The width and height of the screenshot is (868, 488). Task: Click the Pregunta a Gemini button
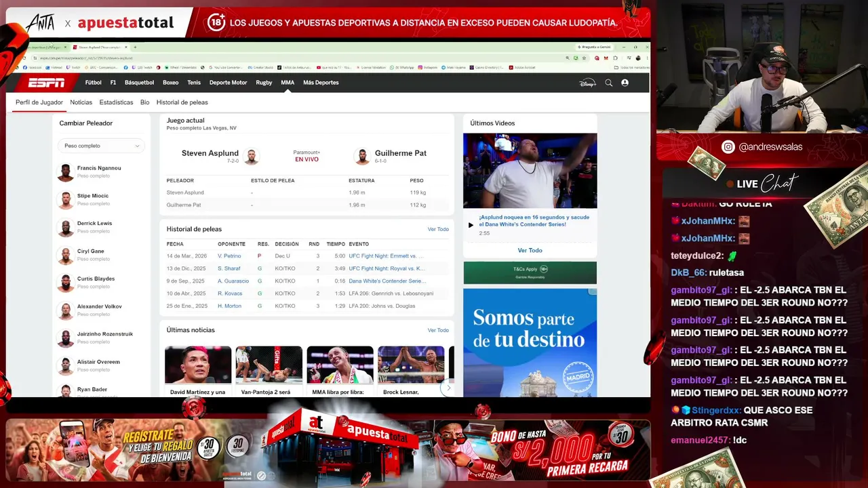pyautogui.click(x=594, y=47)
